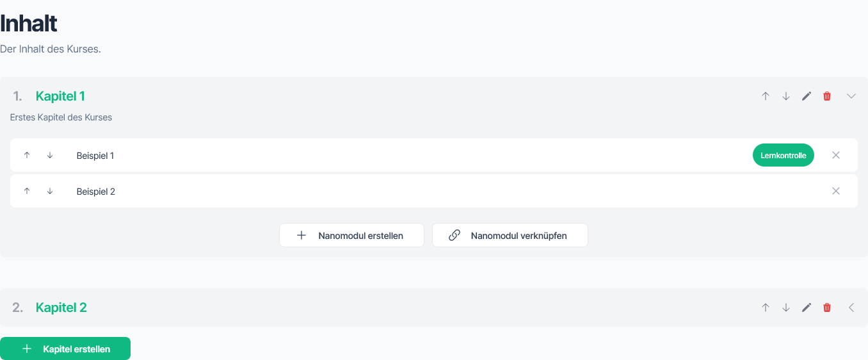
Task: Move Kapitel 2 up with arrow icon
Action: point(766,307)
